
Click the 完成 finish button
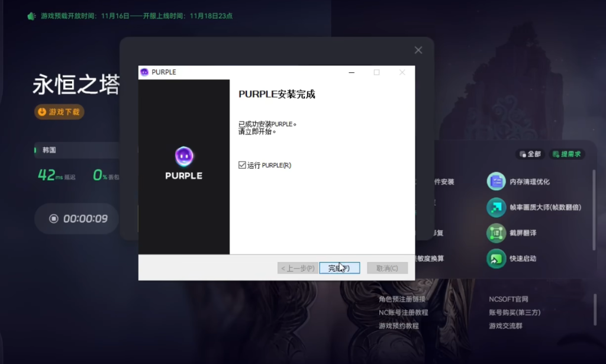[x=339, y=268]
